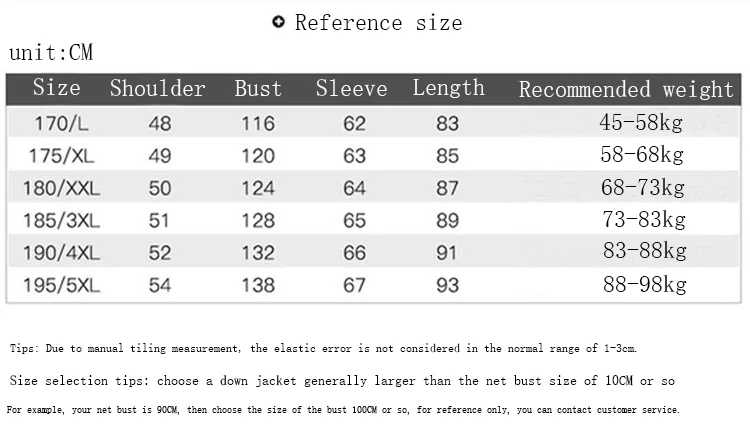This screenshot has height=428, width=750.
Task: Select the 185/3XL size row label
Action: coord(61,220)
